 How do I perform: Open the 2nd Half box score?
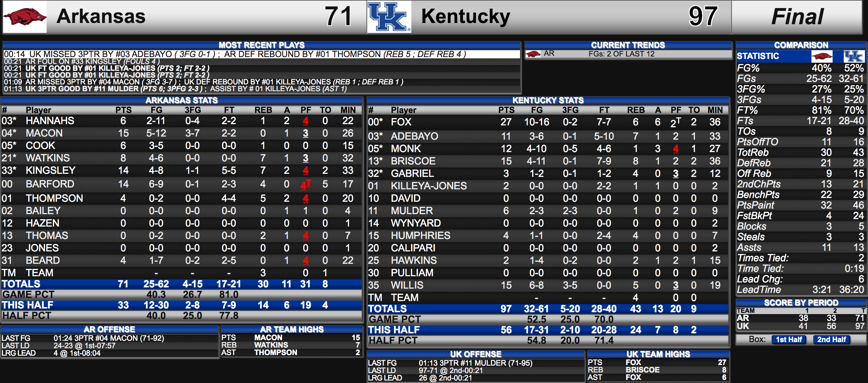click(832, 340)
